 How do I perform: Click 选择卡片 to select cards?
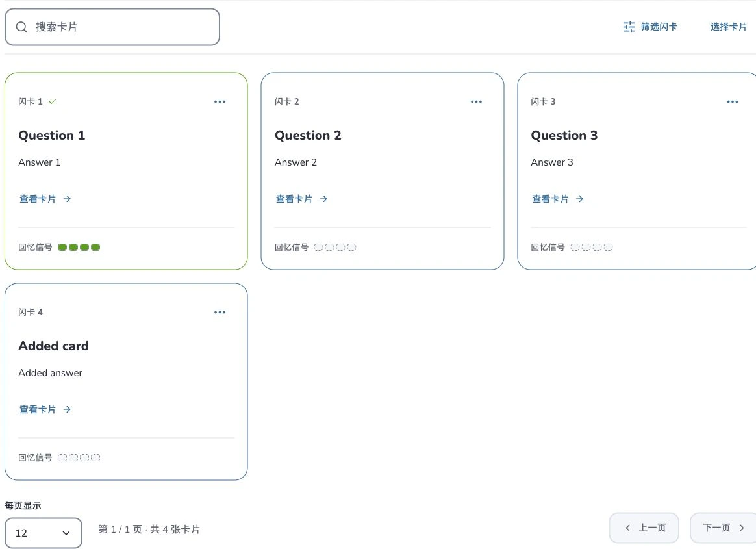pyautogui.click(x=729, y=27)
